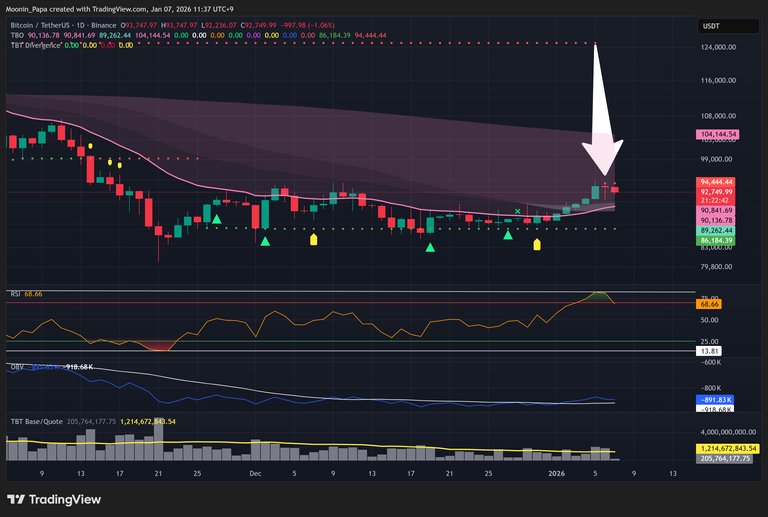768x517 pixels.
Task: Click the green triangle at chart bottom center
Action: point(431,247)
